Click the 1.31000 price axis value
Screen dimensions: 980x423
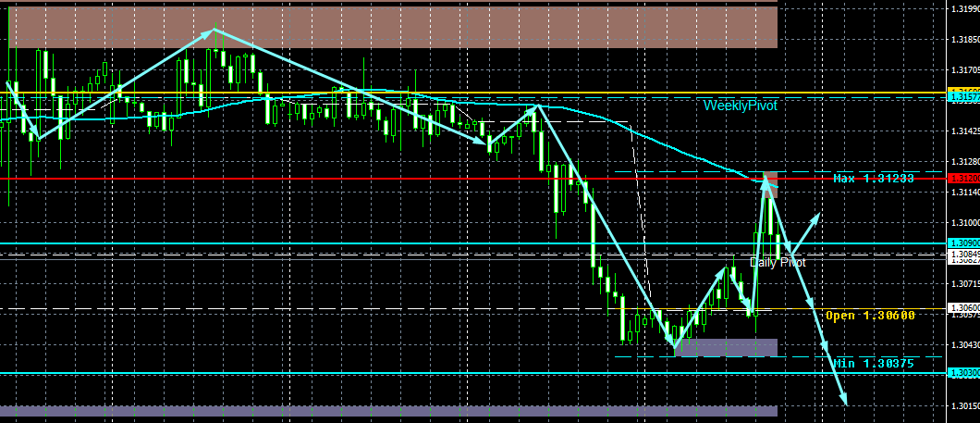pyautogui.click(x=965, y=223)
